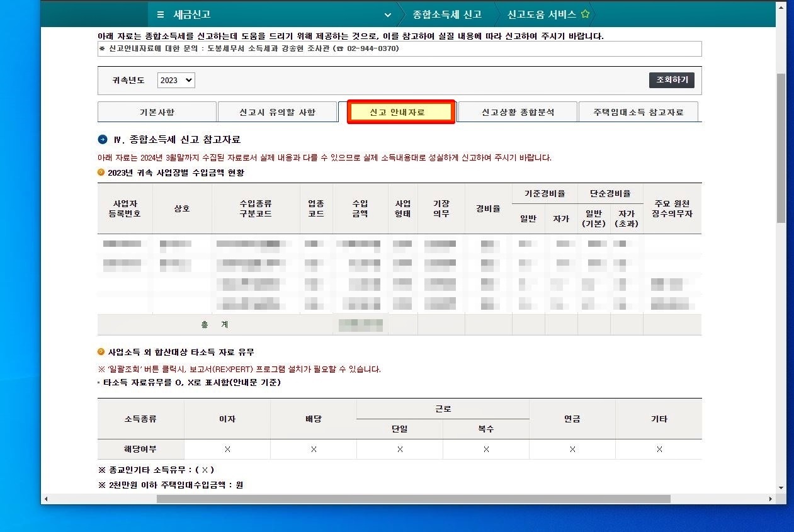Click the X mark under 기타

click(x=659, y=449)
